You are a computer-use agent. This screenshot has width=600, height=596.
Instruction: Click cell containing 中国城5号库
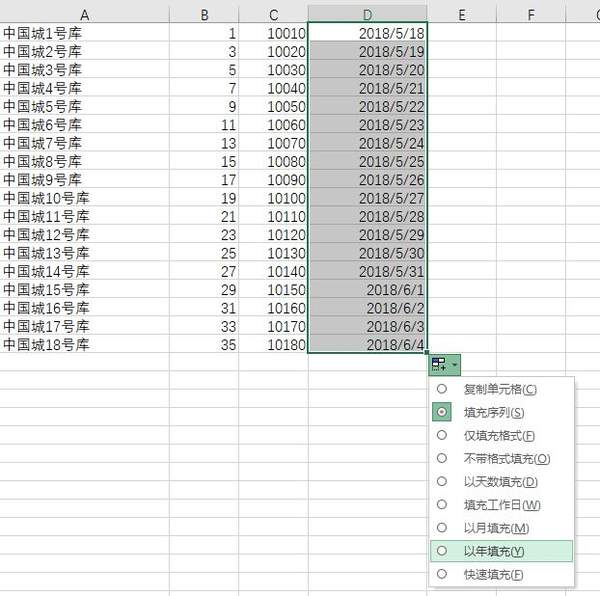tap(85, 106)
